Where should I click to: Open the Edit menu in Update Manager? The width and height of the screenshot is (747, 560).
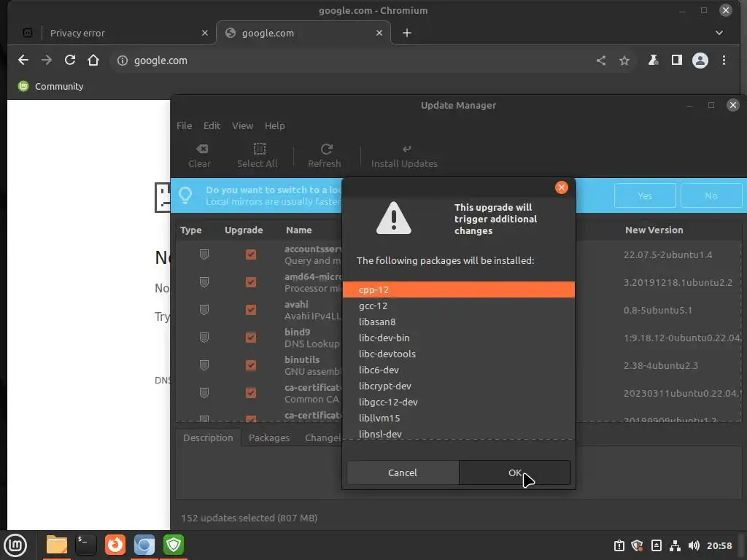tap(212, 125)
